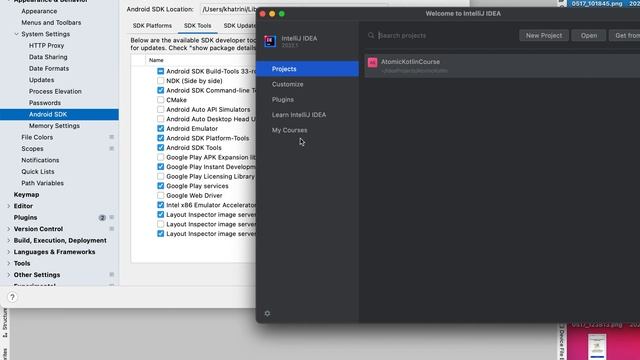
Task: Open the AtomicKotlinCourse project entry
Action: tap(502, 65)
